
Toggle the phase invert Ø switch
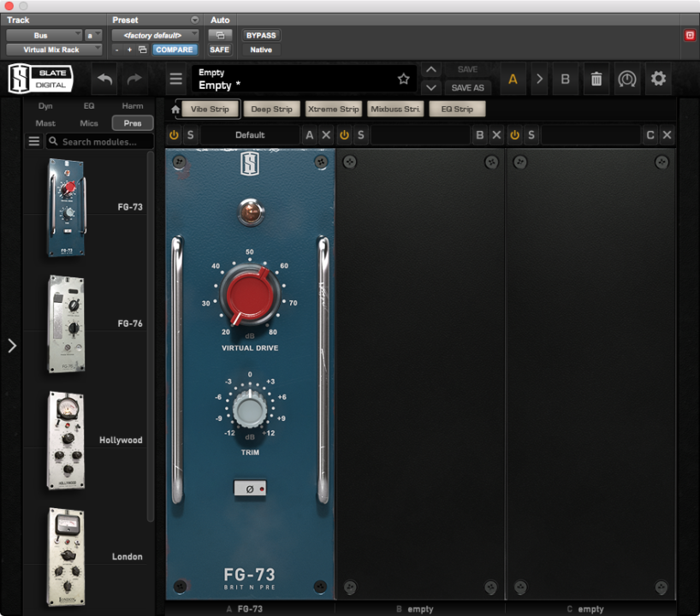click(249, 489)
